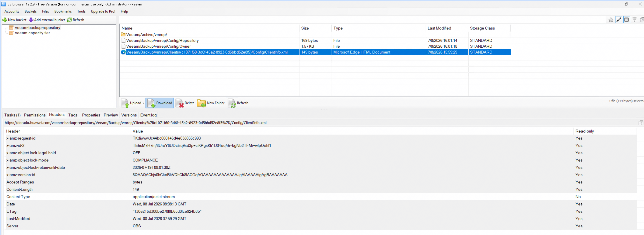Image resolution: width=644 pixels, height=235 pixels.
Task: Select the Veeam/Backup/vmrep/Config/Owner file
Action: (158, 46)
